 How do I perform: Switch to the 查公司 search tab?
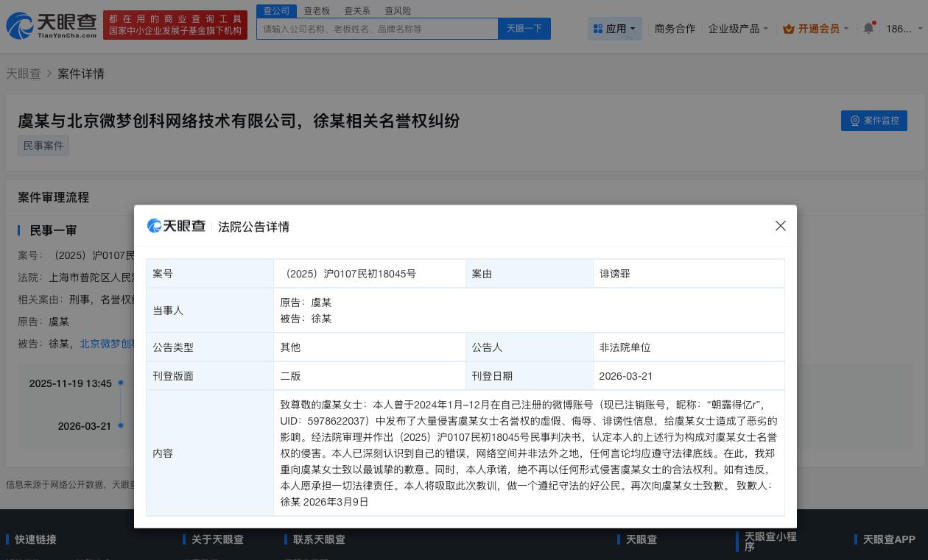[x=276, y=10]
